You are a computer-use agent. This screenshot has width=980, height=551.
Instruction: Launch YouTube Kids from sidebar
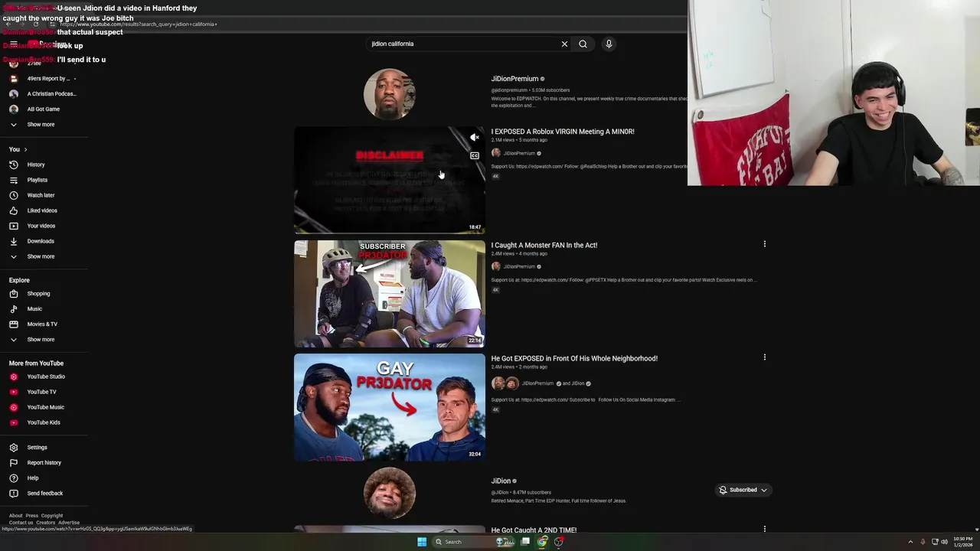point(44,422)
